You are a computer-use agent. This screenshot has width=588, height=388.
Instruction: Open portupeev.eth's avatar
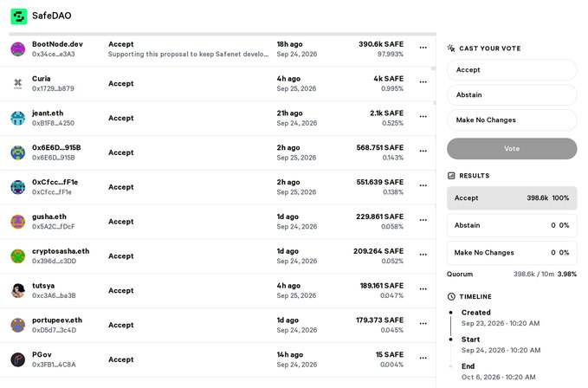click(x=17, y=325)
